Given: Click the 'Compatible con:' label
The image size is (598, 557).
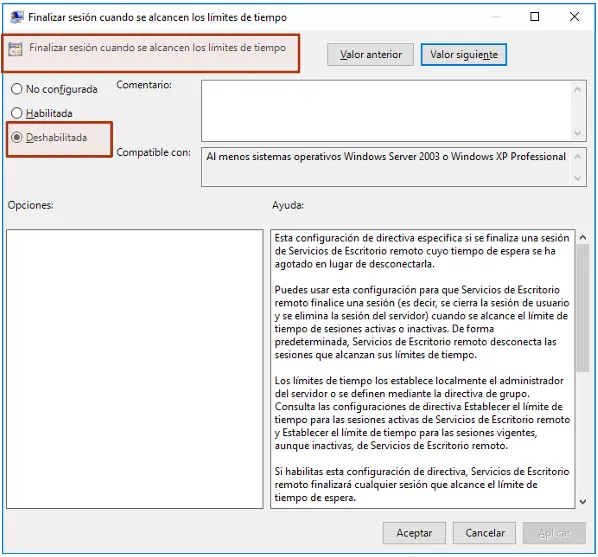Looking at the screenshot, I should point(153,152).
